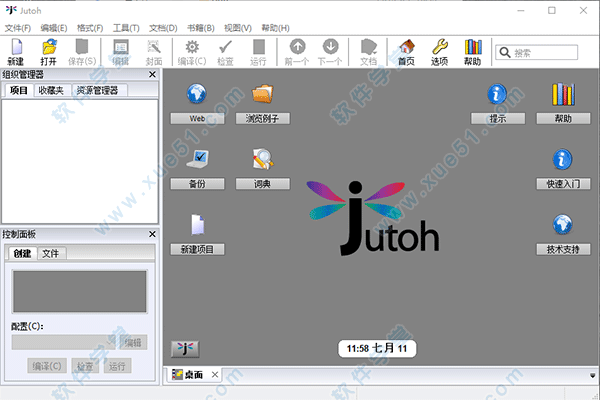Open the 格式(F) menu

tap(90, 28)
